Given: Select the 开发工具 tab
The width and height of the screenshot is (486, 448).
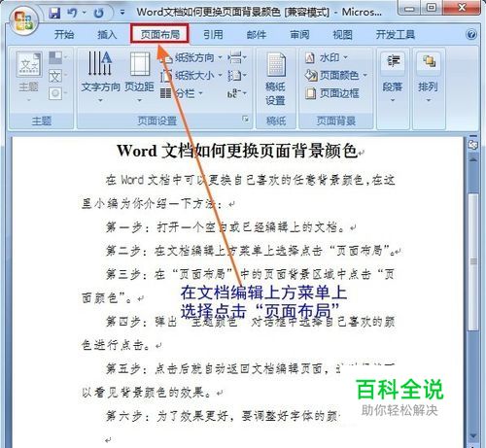Looking at the screenshot, I should pos(396,34).
